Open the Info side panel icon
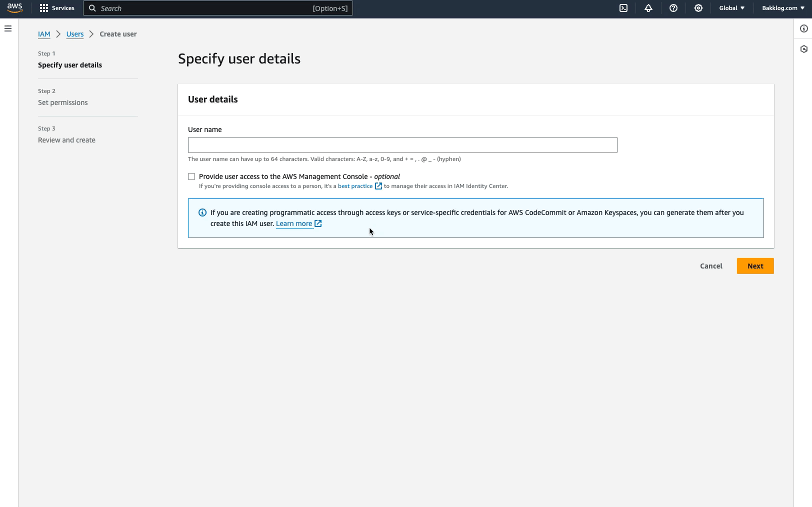812x507 pixels. click(x=802, y=28)
